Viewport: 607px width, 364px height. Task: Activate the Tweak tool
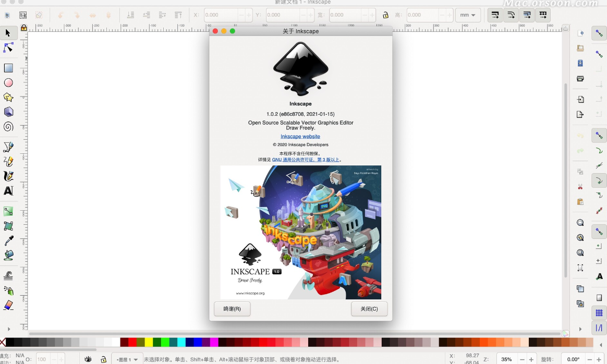(x=8, y=276)
